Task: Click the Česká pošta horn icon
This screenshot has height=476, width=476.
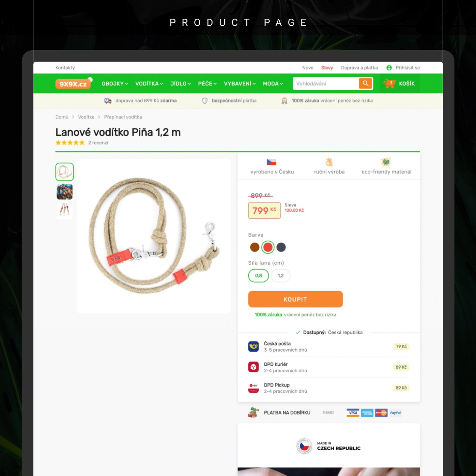Action: point(253,346)
